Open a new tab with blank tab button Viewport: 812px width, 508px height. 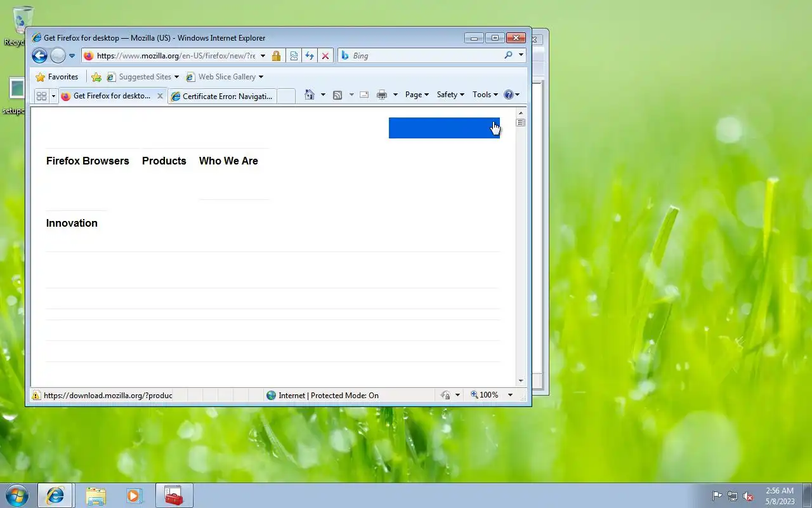click(x=286, y=96)
